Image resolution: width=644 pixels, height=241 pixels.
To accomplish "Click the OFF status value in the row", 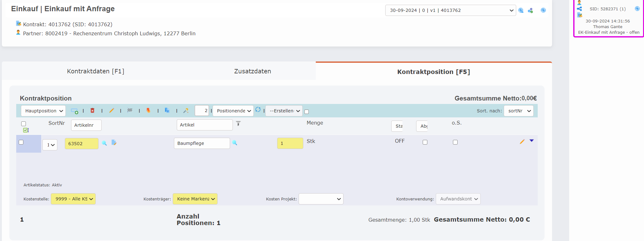I will (400, 141).
